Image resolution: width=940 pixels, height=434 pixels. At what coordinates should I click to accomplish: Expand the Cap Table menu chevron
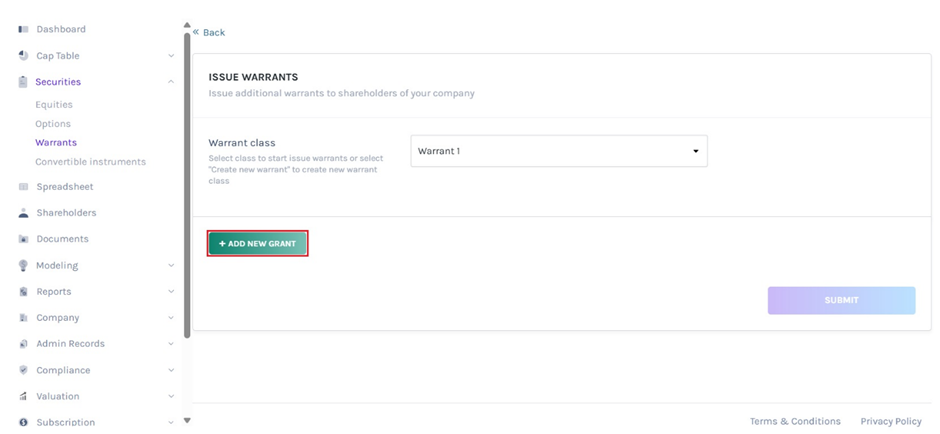click(171, 56)
